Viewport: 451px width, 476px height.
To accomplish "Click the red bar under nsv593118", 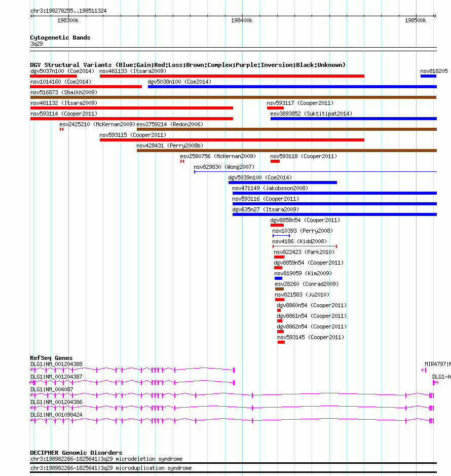I will coord(275,161).
